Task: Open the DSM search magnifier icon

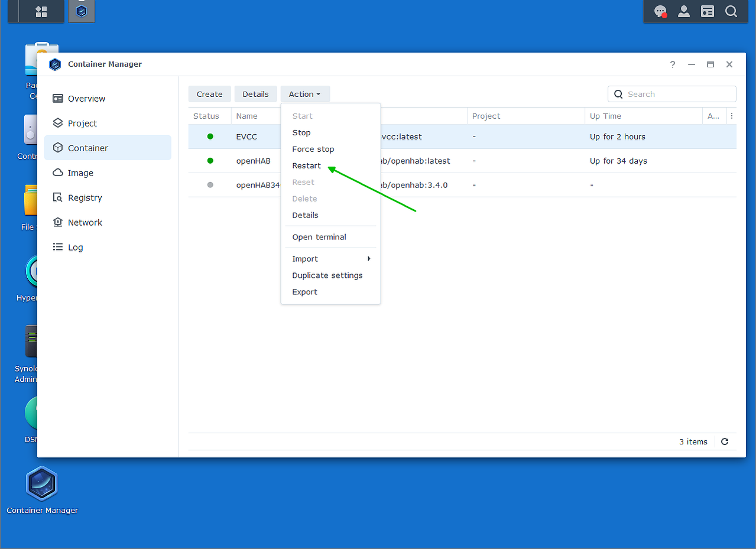Action: point(731,11)
